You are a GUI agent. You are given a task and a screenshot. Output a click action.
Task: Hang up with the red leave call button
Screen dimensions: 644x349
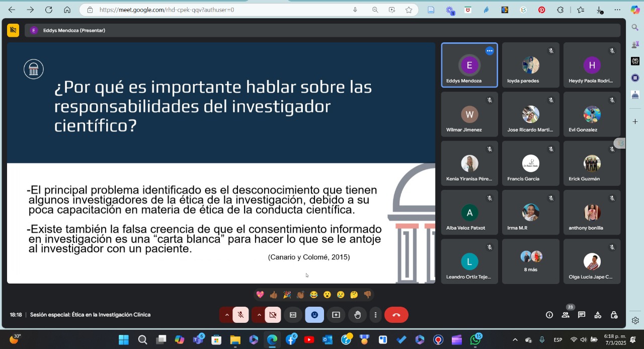396,315
